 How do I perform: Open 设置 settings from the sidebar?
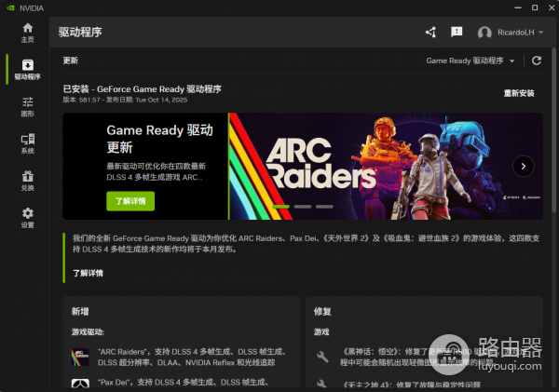point(27,217)
